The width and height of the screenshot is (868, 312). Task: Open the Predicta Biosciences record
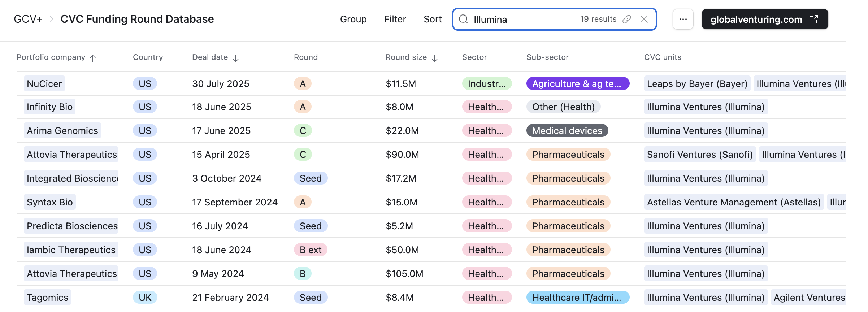71,226
